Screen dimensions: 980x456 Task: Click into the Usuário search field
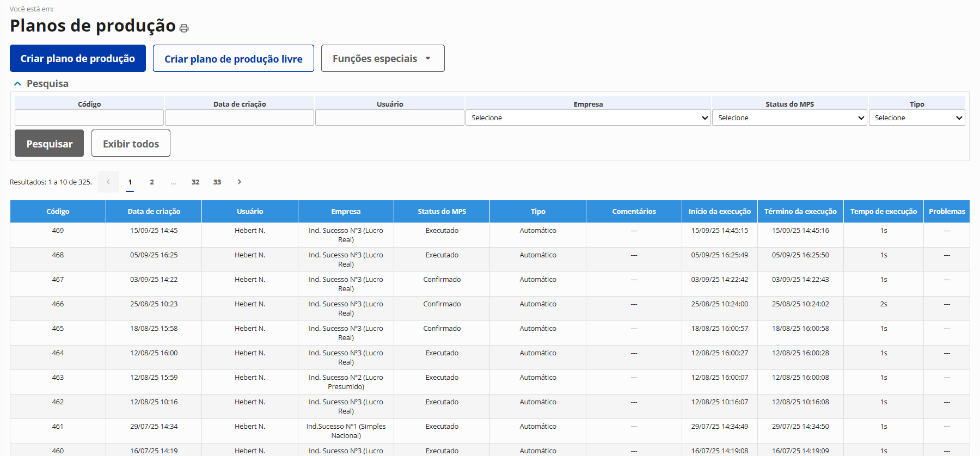pyautogui.click(x=390, y=118)
